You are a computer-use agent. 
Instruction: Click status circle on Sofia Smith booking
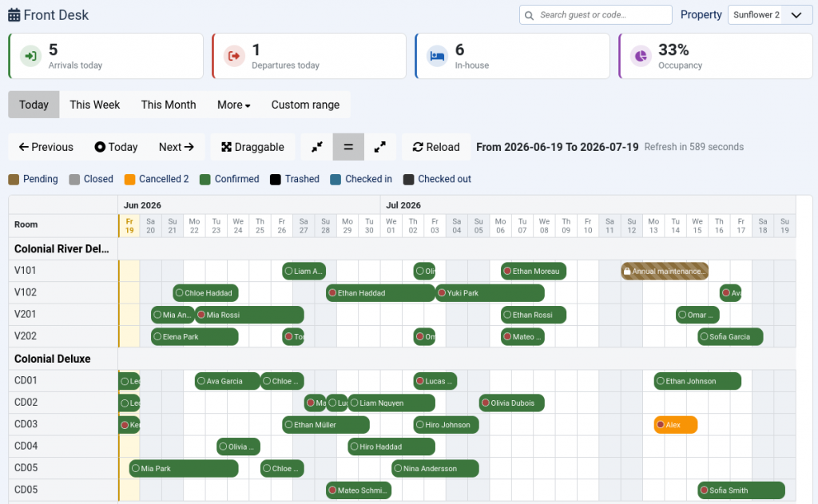point(705,490)
